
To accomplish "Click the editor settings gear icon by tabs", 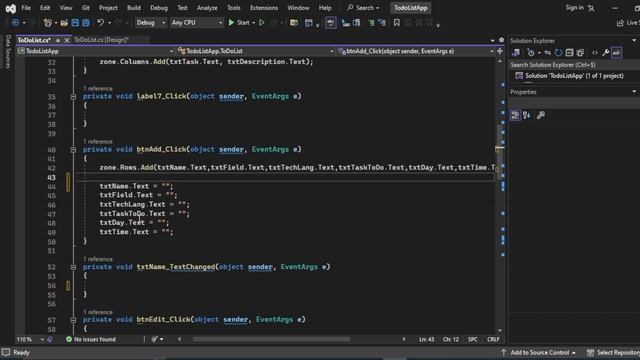I will (502, 40).
